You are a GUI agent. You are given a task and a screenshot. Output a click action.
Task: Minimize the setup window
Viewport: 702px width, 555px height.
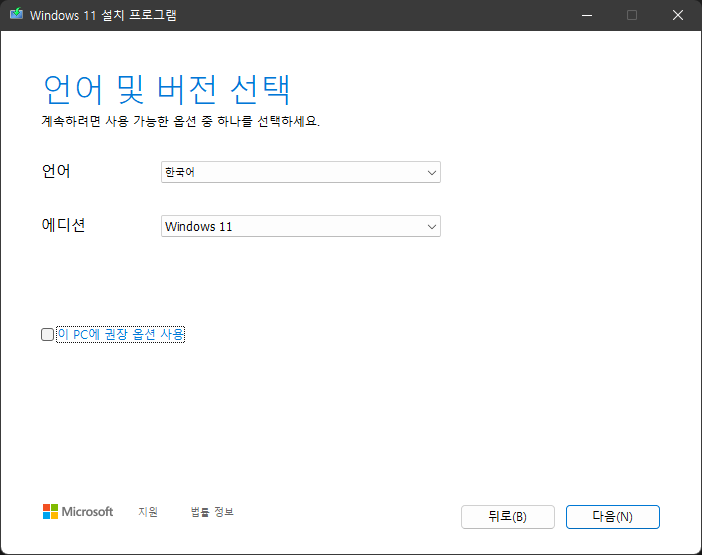point(587,15)
